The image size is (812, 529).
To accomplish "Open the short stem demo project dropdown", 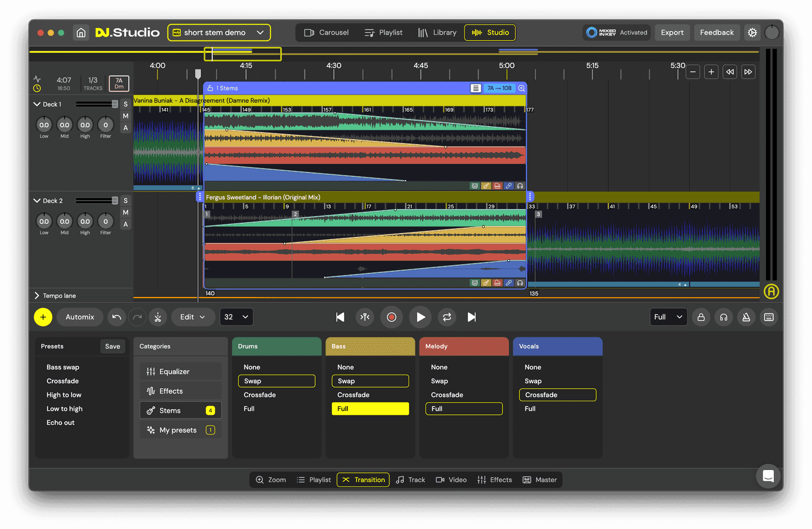I will pyautogui.click(x=219, y=33).
